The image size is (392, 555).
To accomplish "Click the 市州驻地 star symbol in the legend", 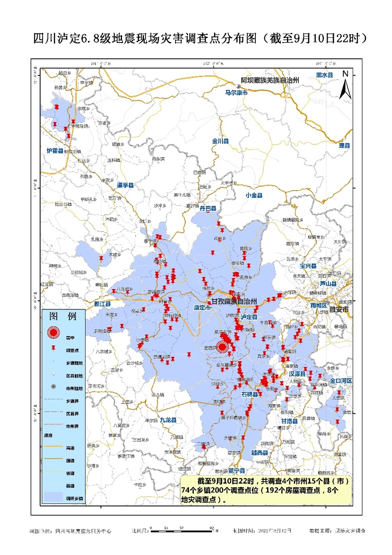I will 54,387.
